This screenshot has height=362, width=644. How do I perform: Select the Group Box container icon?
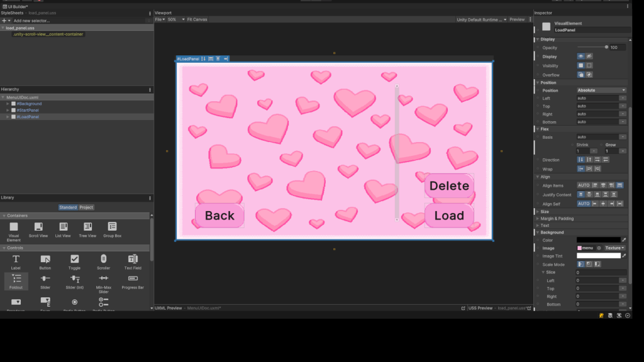(112, 227)
